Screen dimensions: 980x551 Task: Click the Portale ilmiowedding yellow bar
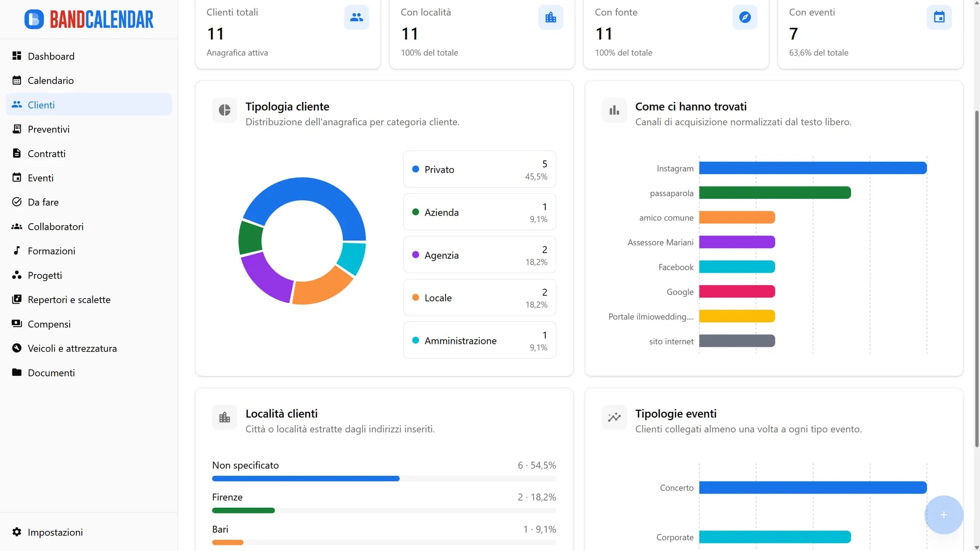click(x=737, y=316)
